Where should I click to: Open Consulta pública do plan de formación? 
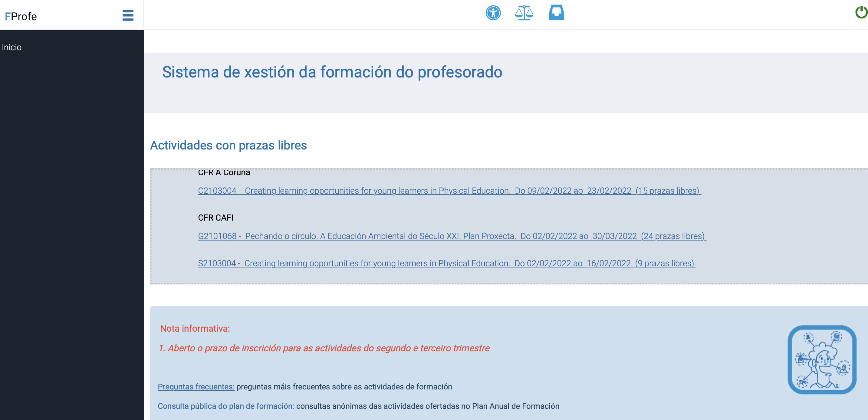[x=226, y=406]
